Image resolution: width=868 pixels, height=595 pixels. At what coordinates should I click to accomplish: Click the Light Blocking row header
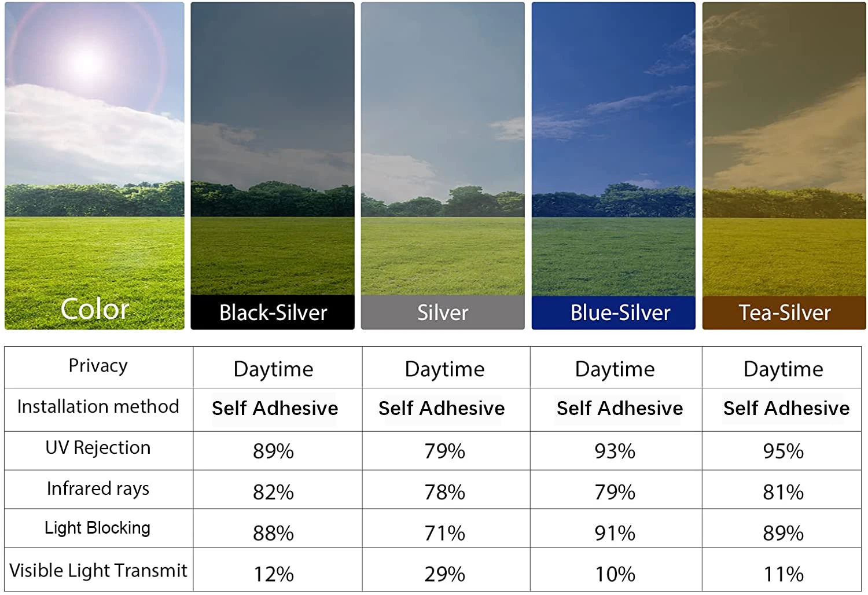click(x=98, y=528)
